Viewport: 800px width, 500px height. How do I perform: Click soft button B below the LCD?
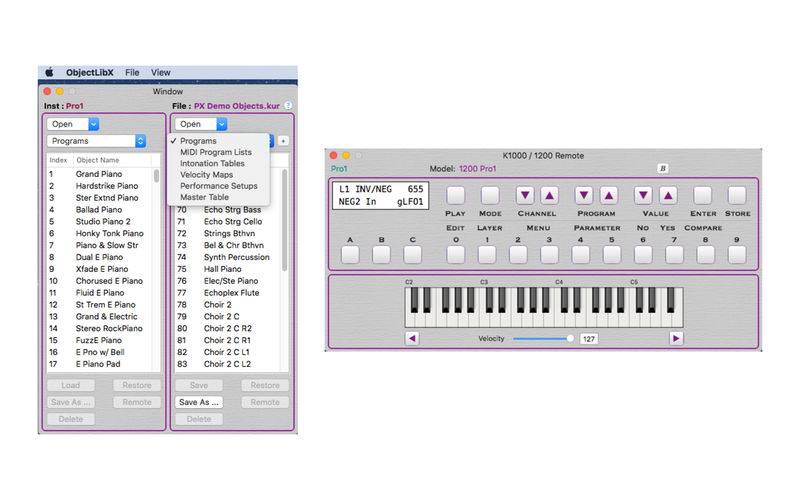click(381, 255)
